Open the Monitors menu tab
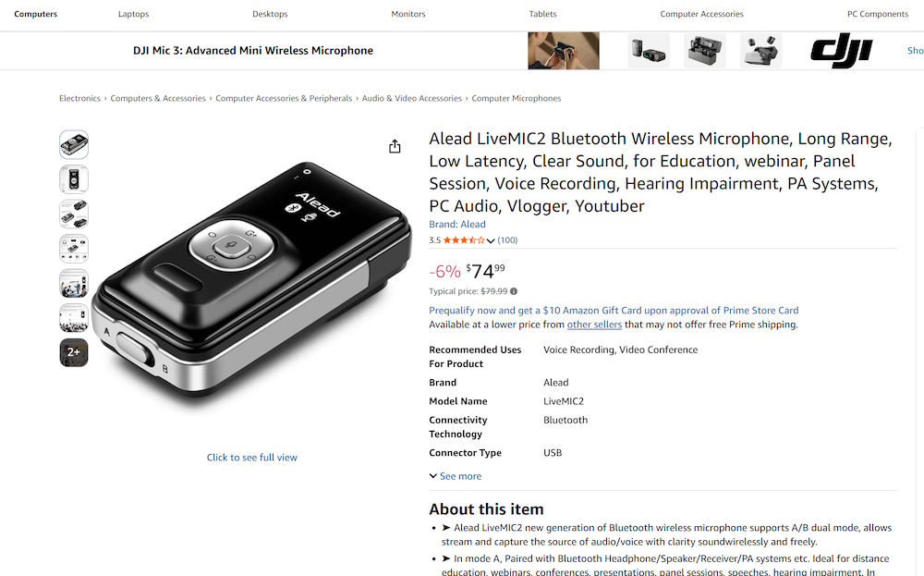Viewport: 924px width, 576px height. tap(408, 14)
